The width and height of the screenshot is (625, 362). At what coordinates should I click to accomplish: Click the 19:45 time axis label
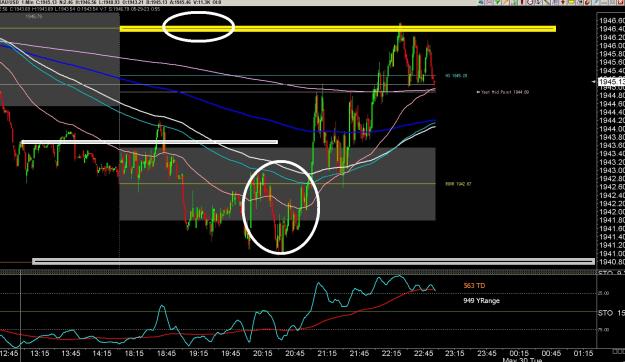click(x=230, y=353)
